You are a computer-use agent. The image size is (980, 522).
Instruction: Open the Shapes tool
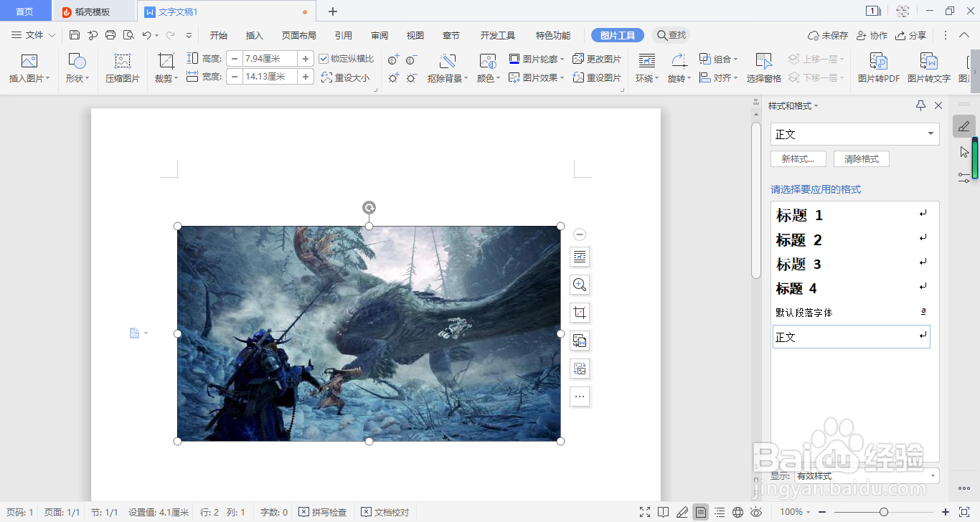coord(77,62)
